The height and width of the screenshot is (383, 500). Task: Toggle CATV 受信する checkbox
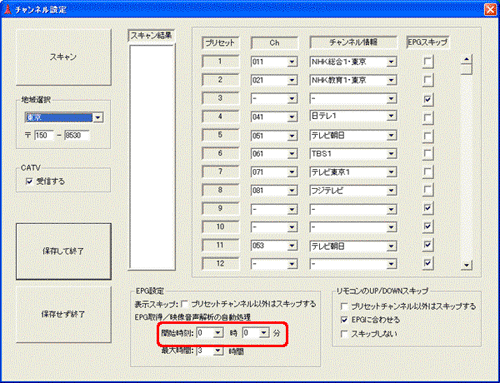(29, 181)
